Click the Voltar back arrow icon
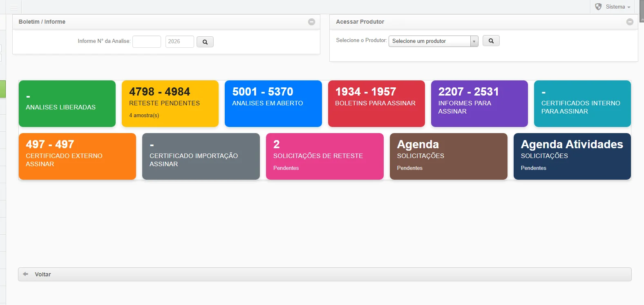644x305 pixels. click(x=26, y=274)
